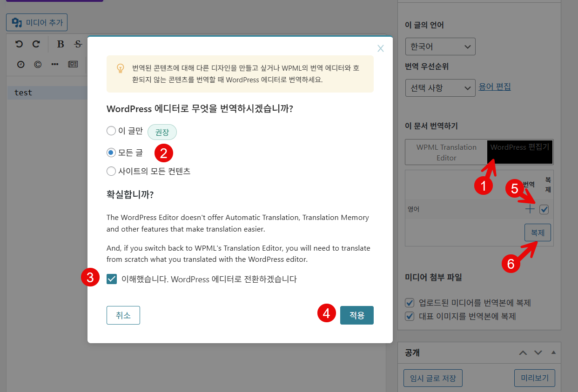Toggle 이해했습니다 confirmation checkbox

coord(112,279)
